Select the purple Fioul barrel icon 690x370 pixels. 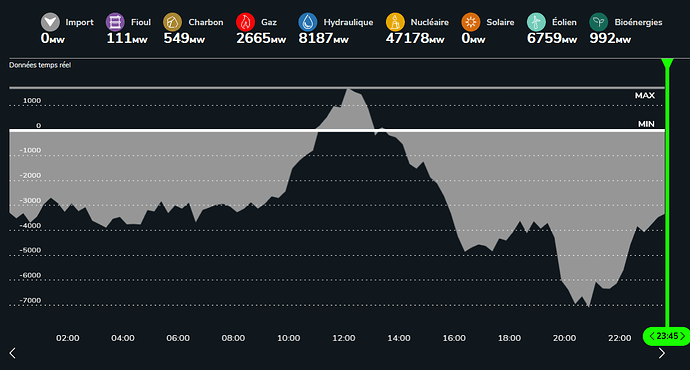click(x=115, y=22)
